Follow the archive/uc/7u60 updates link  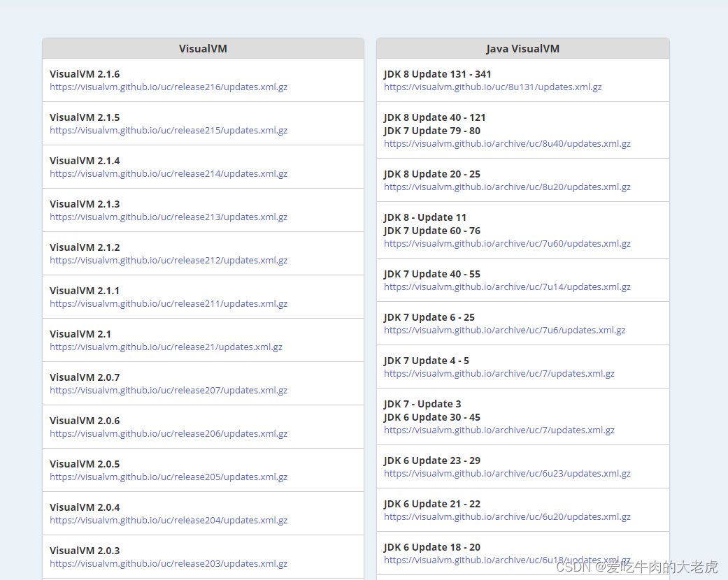coord(507,244)
